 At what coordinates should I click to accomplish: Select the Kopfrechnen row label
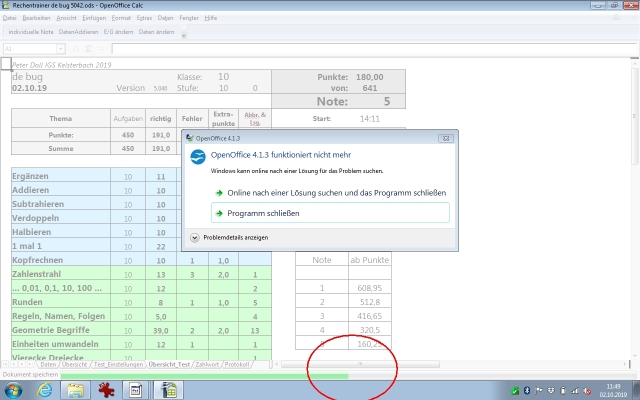(x=61, y=260)
